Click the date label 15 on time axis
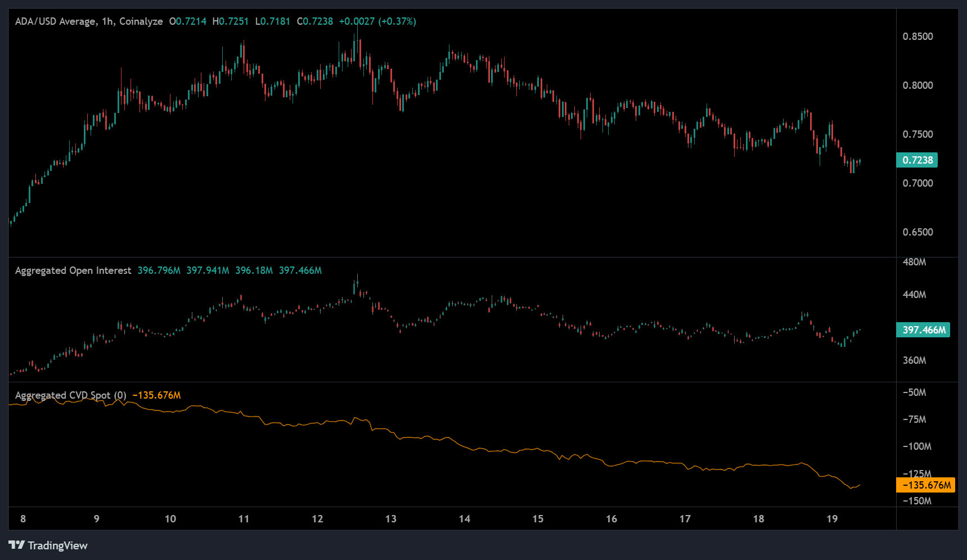The image size is (967, 560). 538,519
